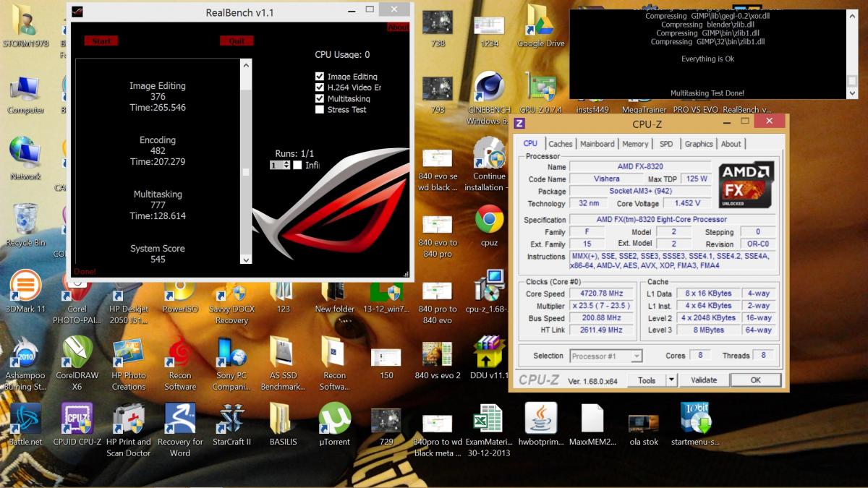868x488 pixels.
Task: Select the CPU tab in CPU-Z
Action: (x=530, y=143)
